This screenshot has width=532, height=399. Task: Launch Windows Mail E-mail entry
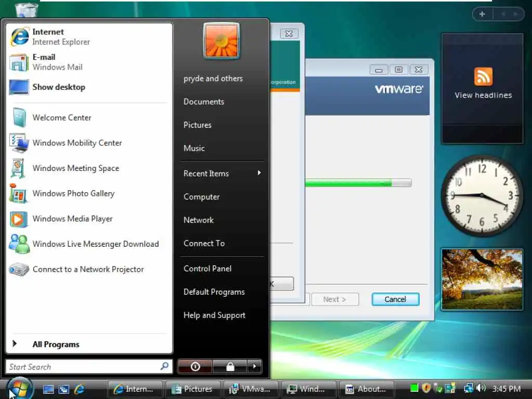pyautogui.click(x=89, y=62)
